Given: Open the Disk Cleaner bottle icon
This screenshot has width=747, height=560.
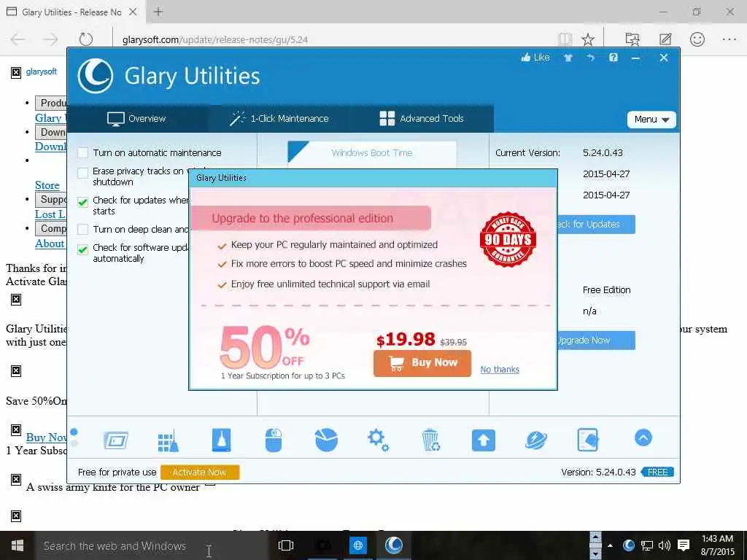Looking at the screenshot, I should pos(221,440).
